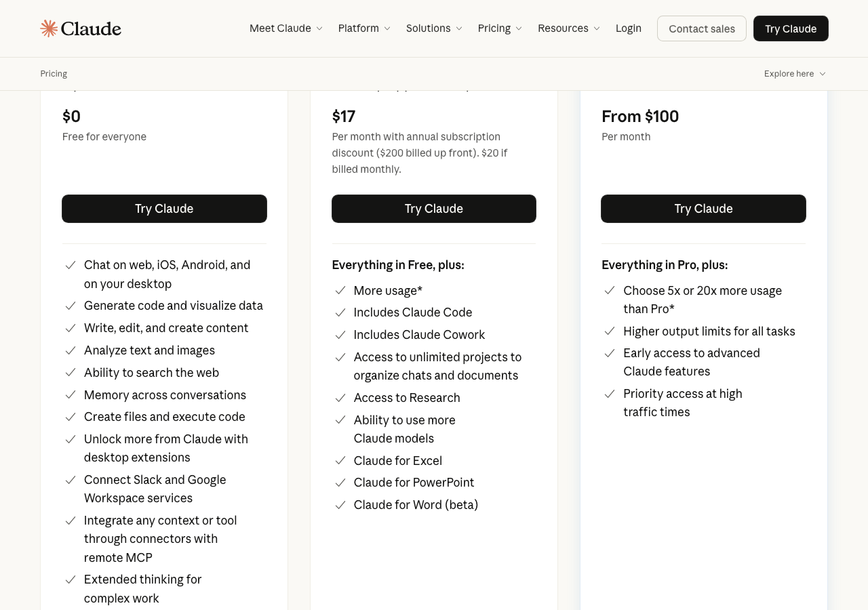
Task: Open the Solutions menu in navigation
Action: point(434,28)
